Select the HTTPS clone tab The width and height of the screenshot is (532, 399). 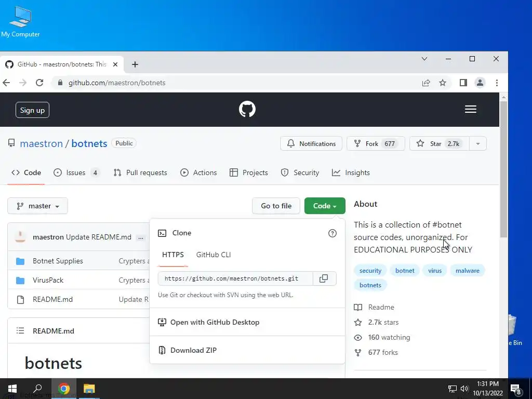click(172, 255)
